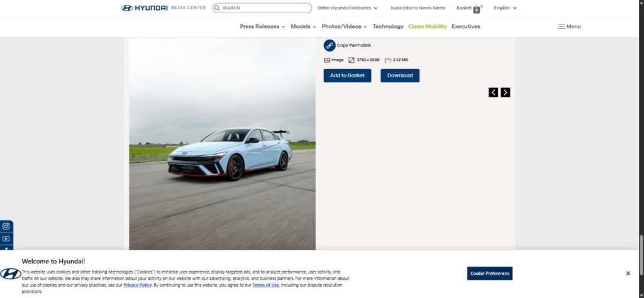Screen dimensions: 644x298
Task: Open the English language dropdown
Action: (505, 8)
